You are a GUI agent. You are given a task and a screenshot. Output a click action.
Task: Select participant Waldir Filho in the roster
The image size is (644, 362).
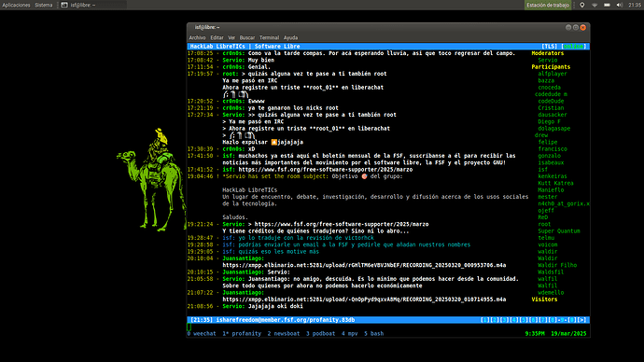557,265
